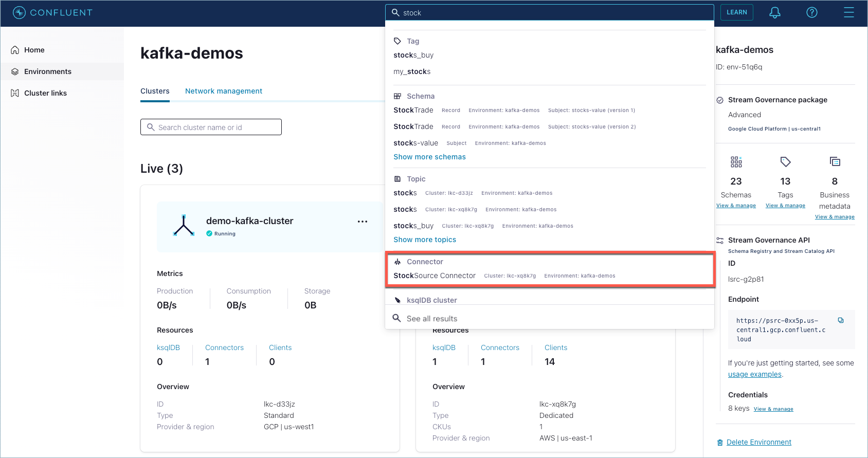Screen dimensions: 868x458
Task: Click the trash icon for Delete Environment
Action: coord(720,443)
